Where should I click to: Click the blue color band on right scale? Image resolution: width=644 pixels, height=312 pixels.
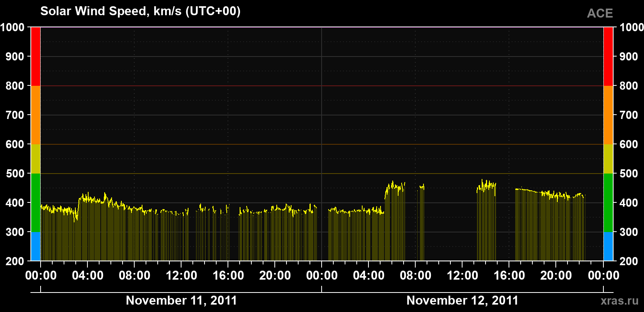click(x=608, y=246)
